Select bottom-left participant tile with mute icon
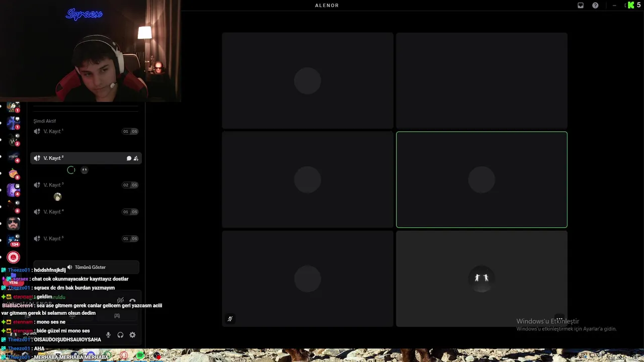 (307, 279)
